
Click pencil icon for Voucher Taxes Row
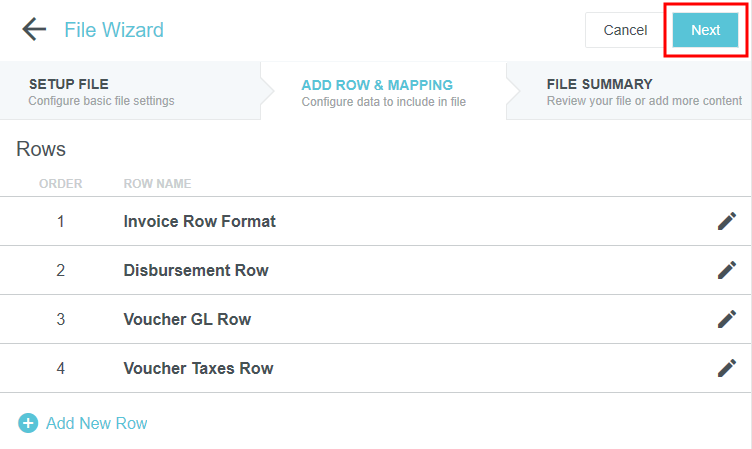[727, 368]
